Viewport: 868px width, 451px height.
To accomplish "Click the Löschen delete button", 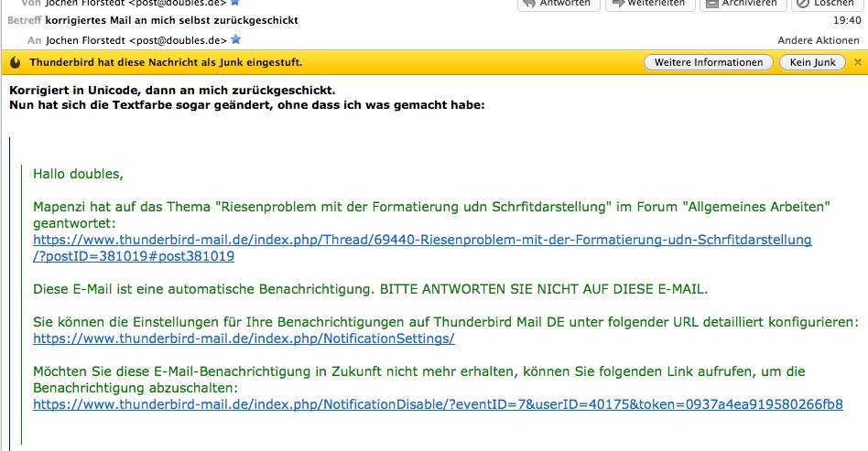I will click(827, 4).
